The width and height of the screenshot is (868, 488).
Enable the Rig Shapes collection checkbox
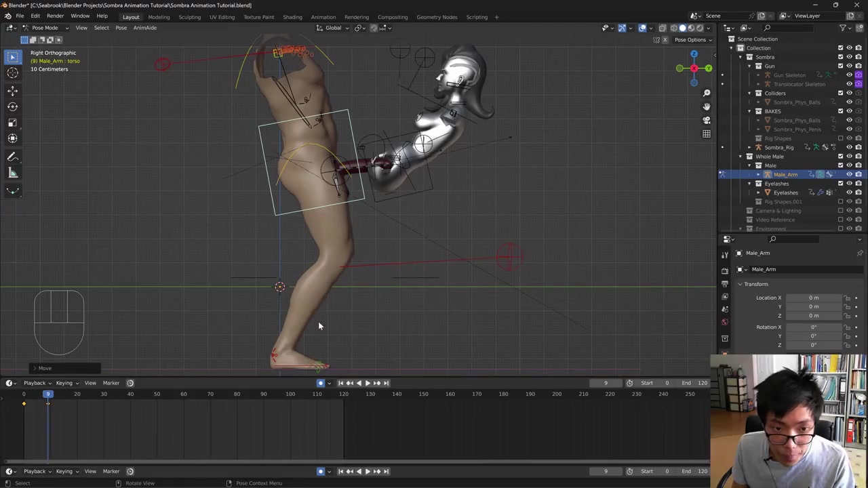[841, 138]
